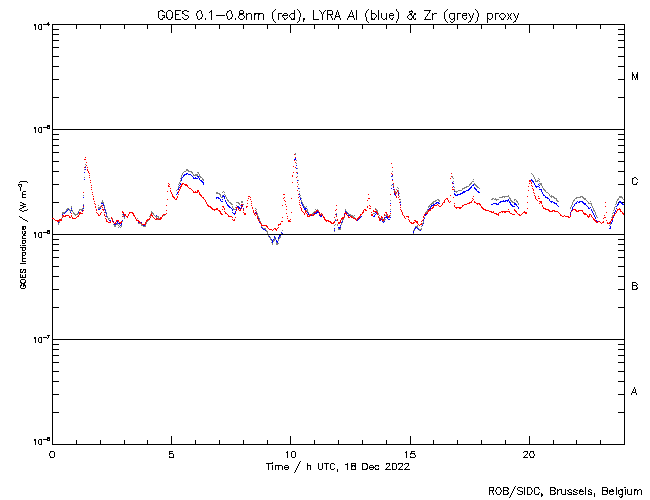This screenshot has width=650, height=500.
Task: Click the red flare peak just after 10 h
Action: tap(294, 155)
